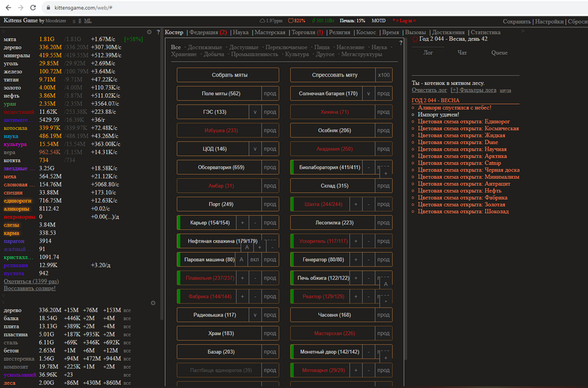Click the red calendar icon beside Год 2 044
The height and width of the screenshot is (388, 588).
(x=415, y=39)
